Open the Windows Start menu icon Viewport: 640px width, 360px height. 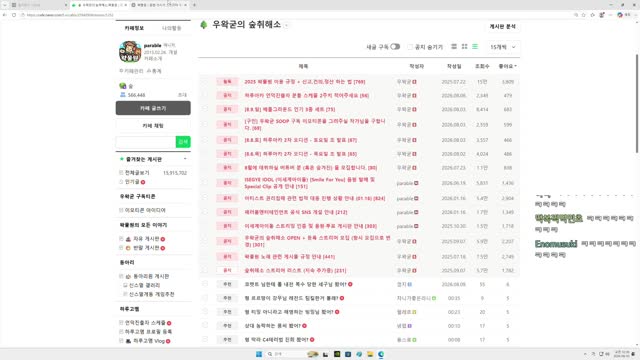[259, 354]
